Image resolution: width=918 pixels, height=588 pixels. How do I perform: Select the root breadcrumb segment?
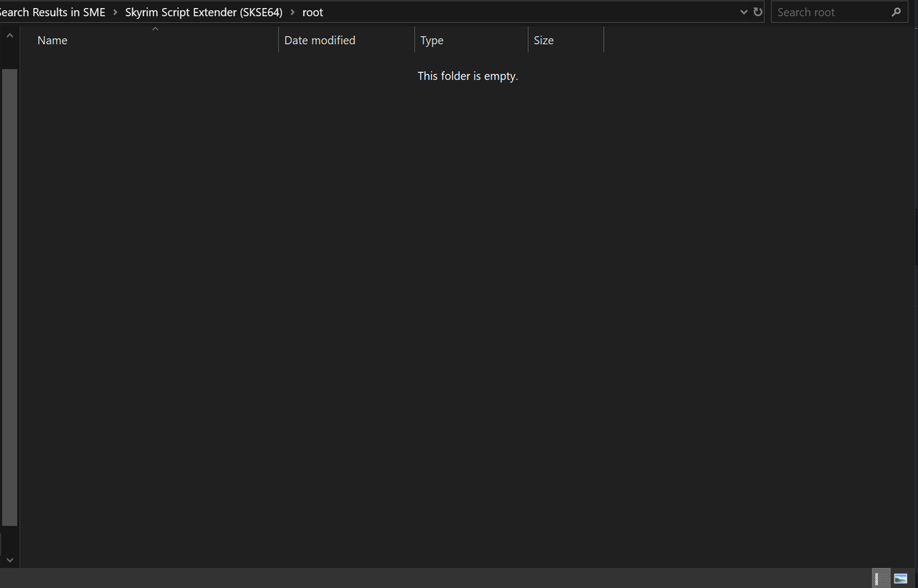point(313,12)
